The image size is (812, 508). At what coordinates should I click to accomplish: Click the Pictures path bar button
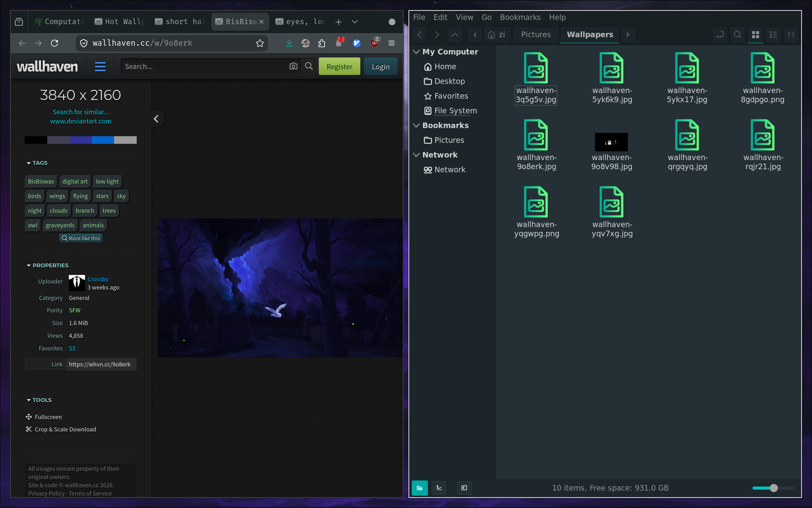coord(536,35)
